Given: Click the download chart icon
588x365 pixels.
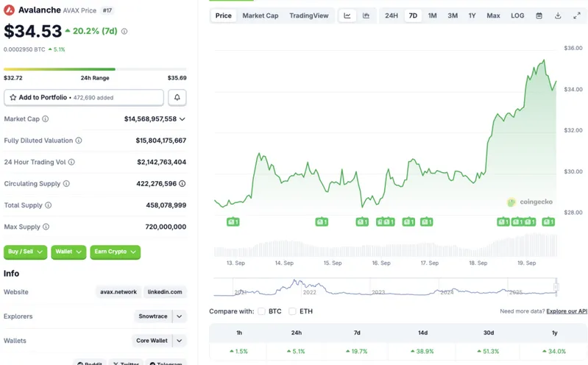Looking at the screenshot, I should point(558,15).
